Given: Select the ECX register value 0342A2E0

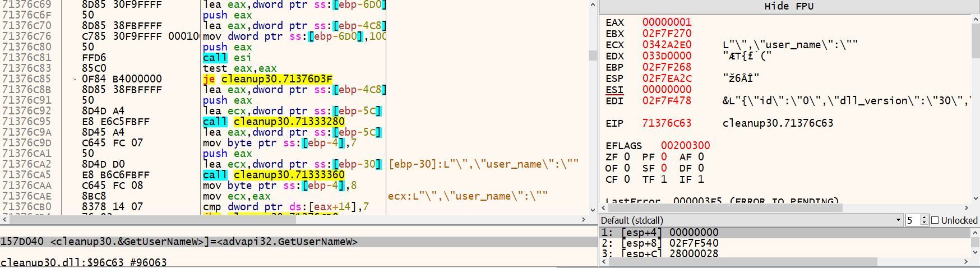Looking at the screenshot, I should [x=667, y=45].
